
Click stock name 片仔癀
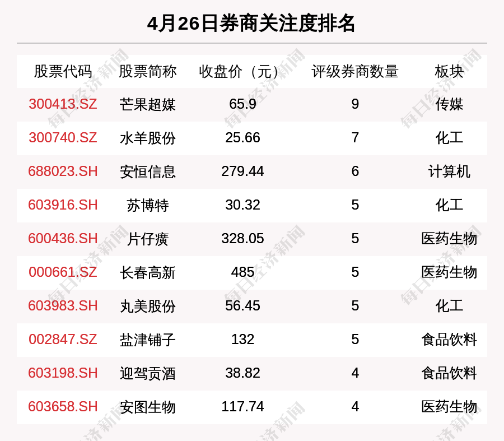[x=147, y=239]
